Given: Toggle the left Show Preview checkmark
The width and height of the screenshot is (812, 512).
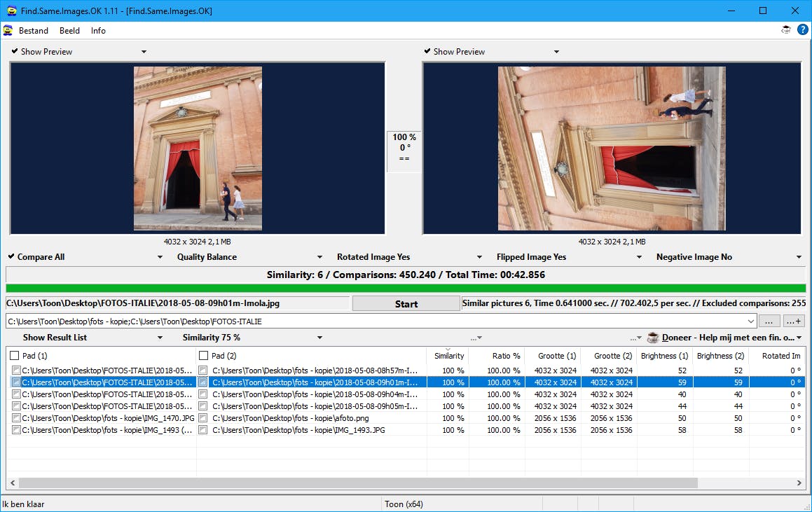Looking at the screenshot, I should click(x=15, y=51).
